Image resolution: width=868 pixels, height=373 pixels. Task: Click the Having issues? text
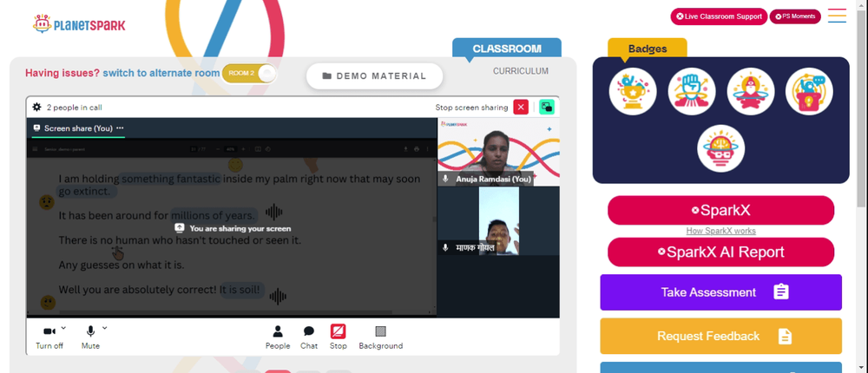[x=62, y=73]
